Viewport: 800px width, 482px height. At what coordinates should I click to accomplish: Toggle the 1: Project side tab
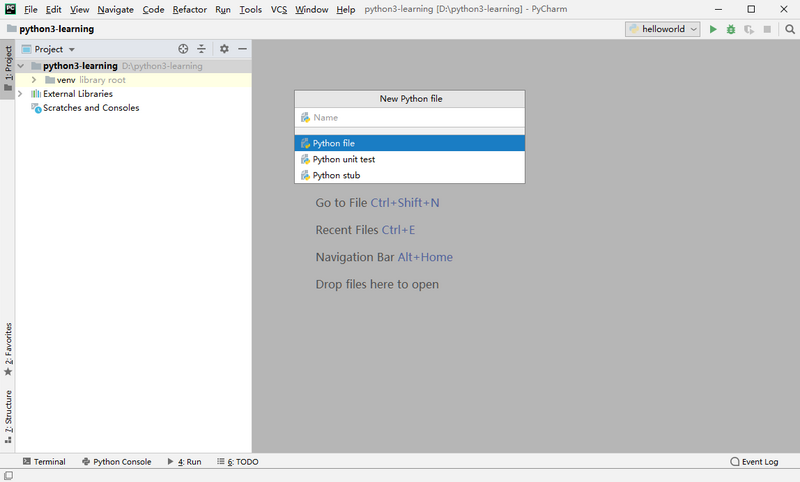coord(8,68)
